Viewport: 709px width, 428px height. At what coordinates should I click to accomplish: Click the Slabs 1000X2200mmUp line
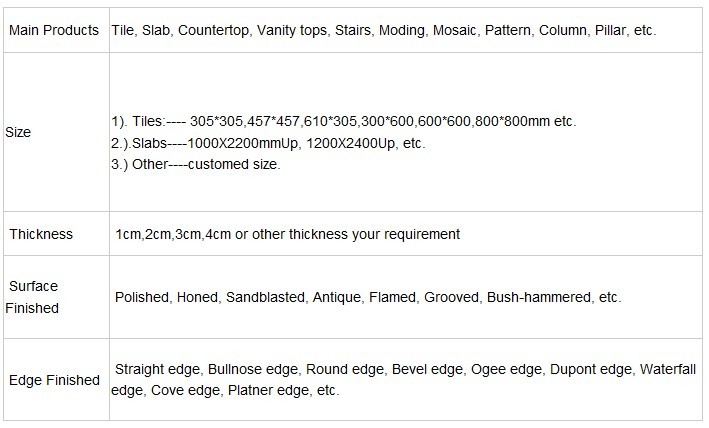(268, 143)
